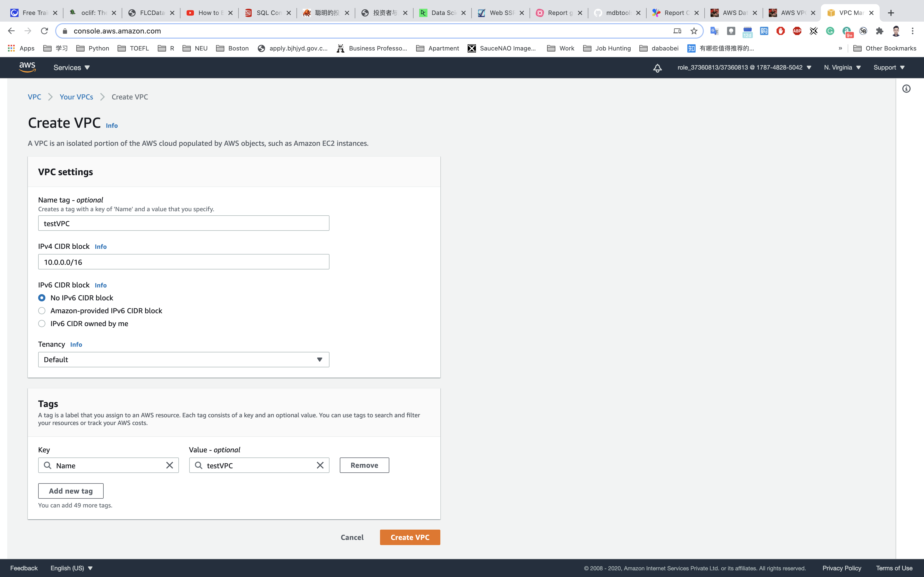The image size is (924, 577).
Task: Select No IPv6 CIDR block option
Action: pyautogui.click(x=42, y=298)
